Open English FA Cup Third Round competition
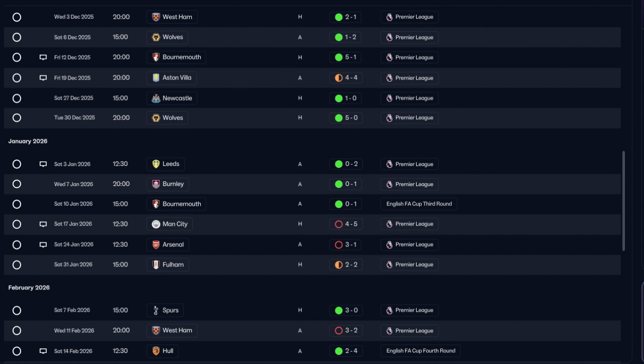Viewport: 644px width, 364px height. (x=419, y=204)
